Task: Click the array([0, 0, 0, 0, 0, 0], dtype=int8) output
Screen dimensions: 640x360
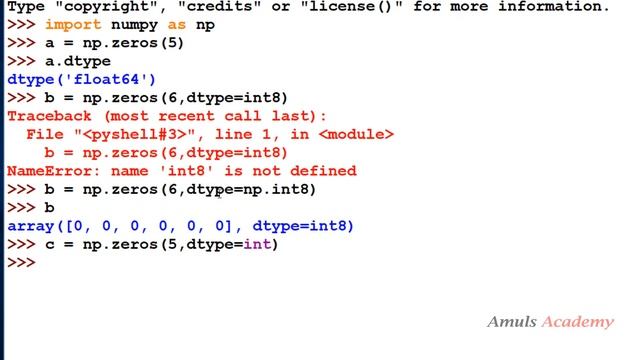Action: click(x=180, y=226)
